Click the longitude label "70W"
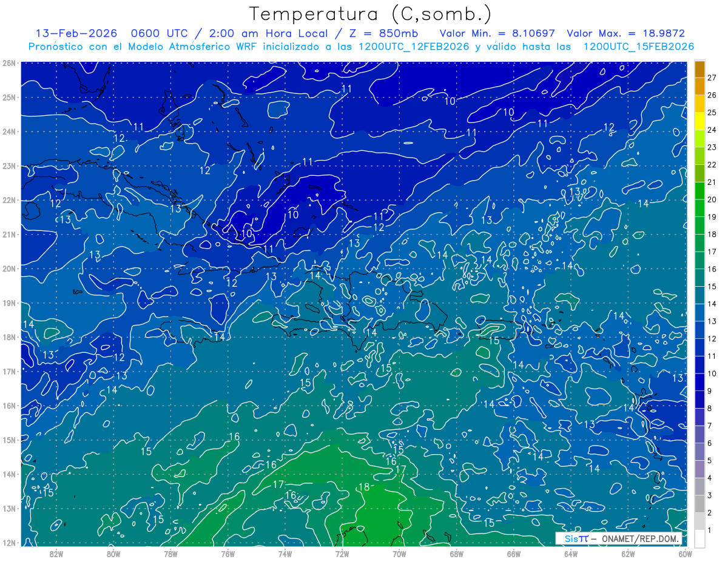This screenshot has height=562, width=728. (399, 554)
